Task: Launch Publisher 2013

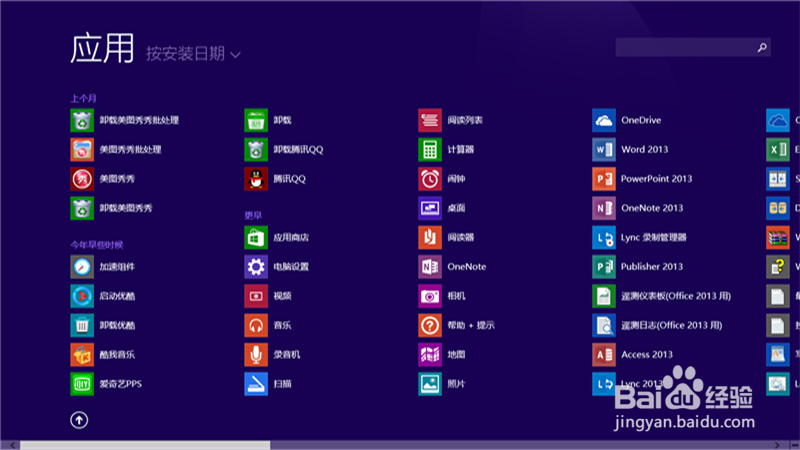Action: [x=604, y=267]
